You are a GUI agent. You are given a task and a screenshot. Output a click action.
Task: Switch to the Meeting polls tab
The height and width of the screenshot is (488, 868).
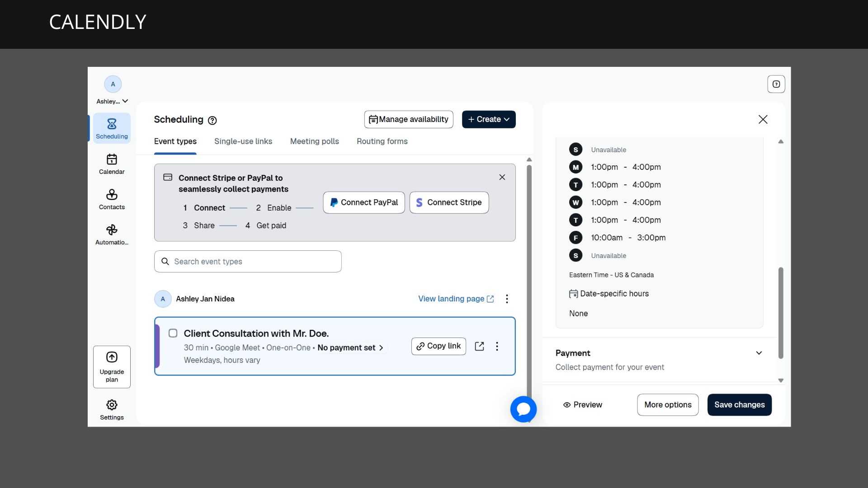pos(315,141)
